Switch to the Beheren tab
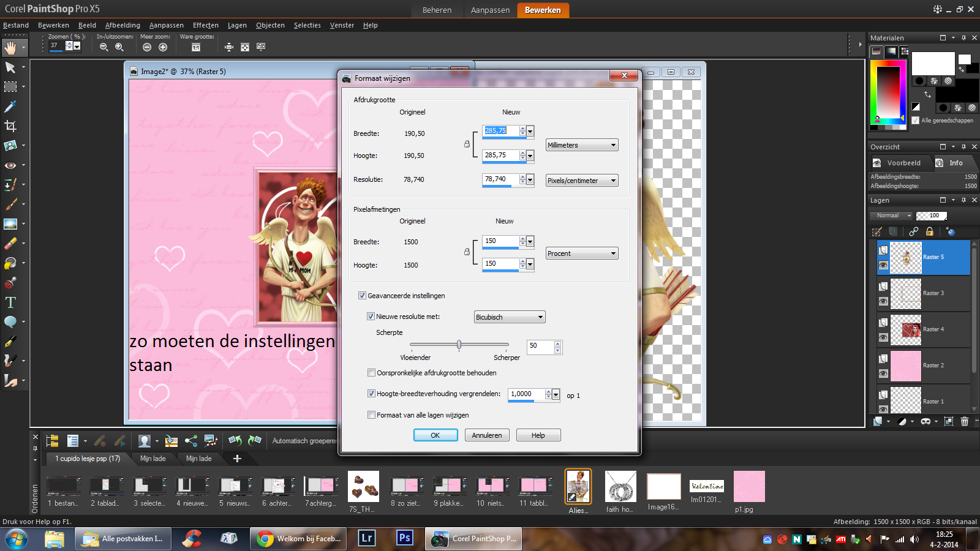The width and height of the screenshot is (980, 551). pyautogui.click(x=437, y=10)
